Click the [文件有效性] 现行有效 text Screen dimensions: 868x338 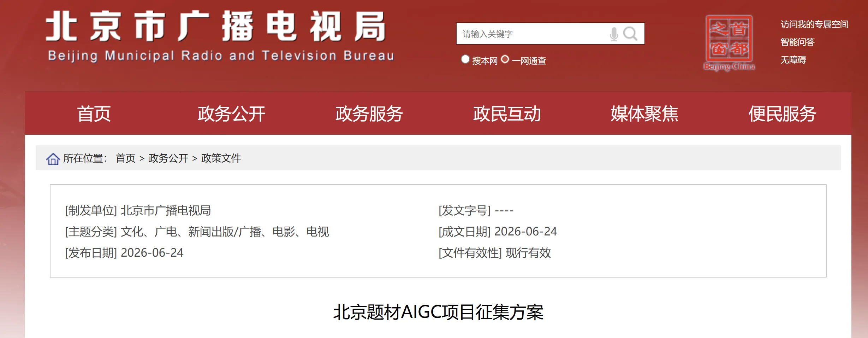pyautogui.click(x=494, y=253)
